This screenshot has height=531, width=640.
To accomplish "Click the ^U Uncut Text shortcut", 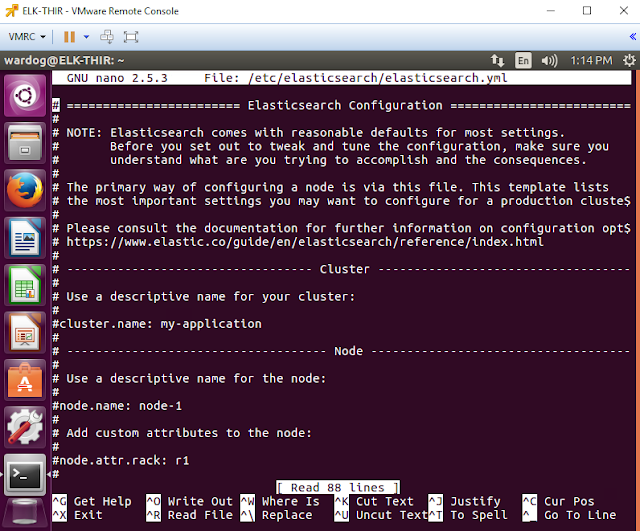I will pyautogui.click(x=381, y=515).
